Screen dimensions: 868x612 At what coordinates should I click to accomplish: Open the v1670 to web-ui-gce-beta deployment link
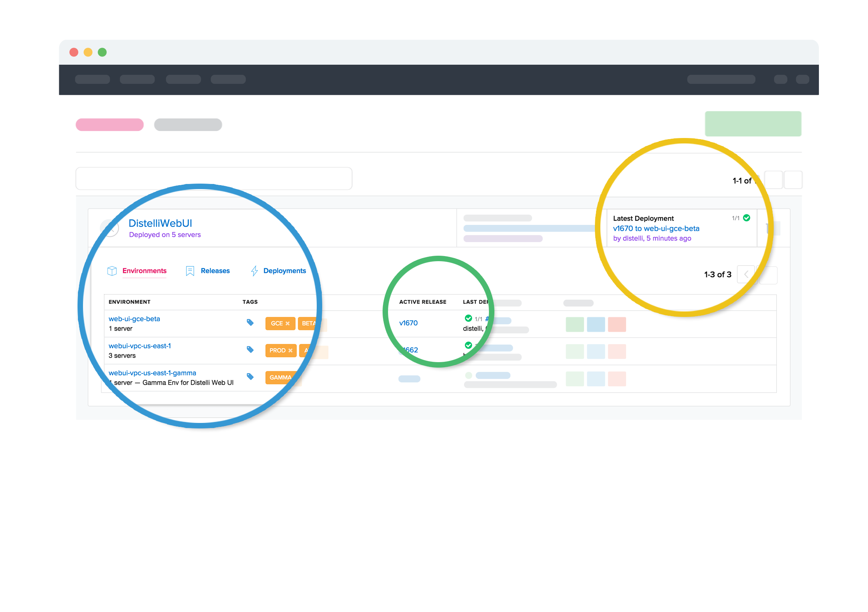click(656, 228)
